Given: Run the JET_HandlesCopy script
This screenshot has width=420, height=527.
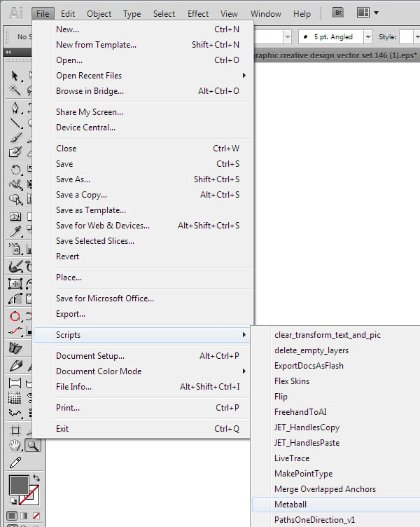Looking at the screenshot, I should 336,427.
